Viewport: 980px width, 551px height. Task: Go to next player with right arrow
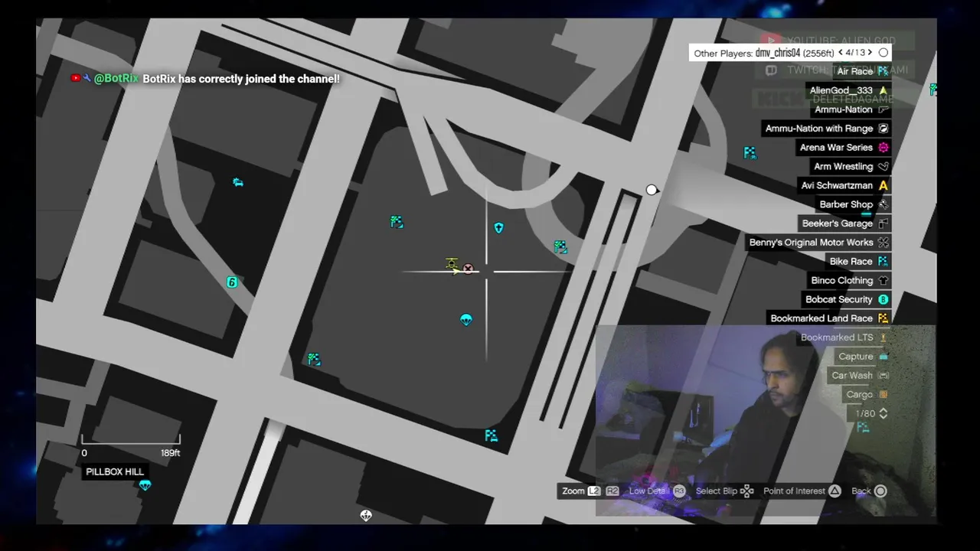[870, 53]
